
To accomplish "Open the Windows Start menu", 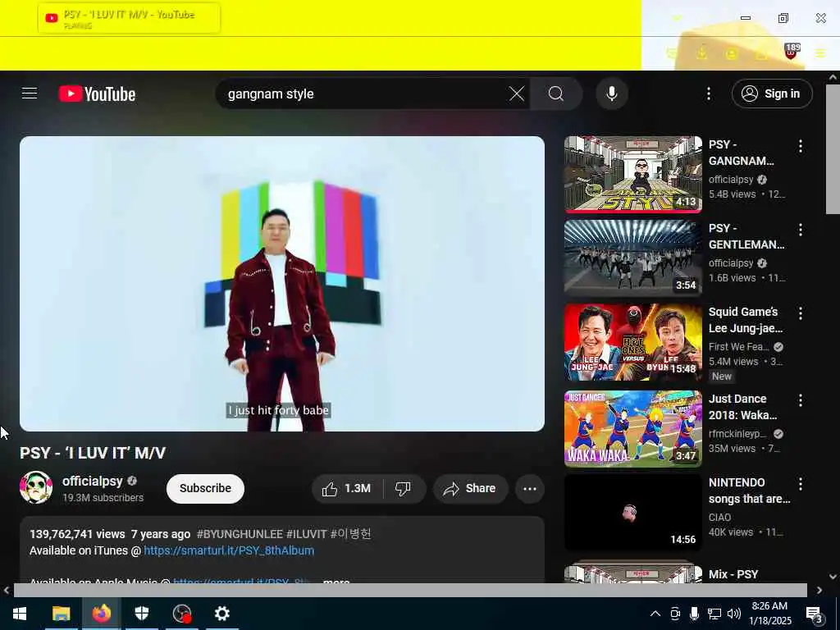I will pyautogui.click(x=20, y=614).
